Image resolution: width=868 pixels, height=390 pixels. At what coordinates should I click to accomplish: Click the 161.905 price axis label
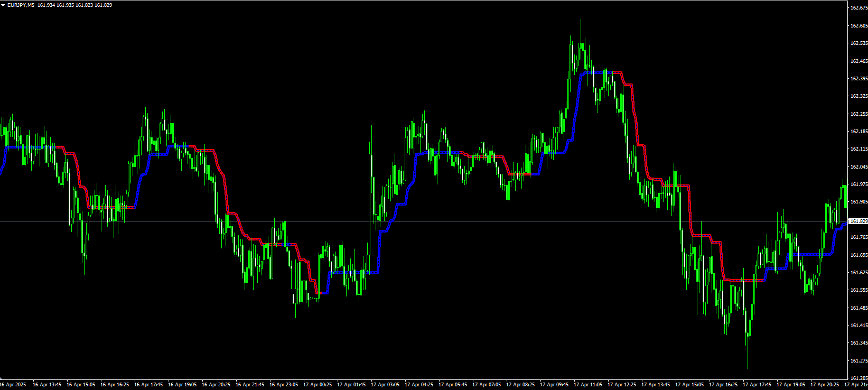pos(858,202)
